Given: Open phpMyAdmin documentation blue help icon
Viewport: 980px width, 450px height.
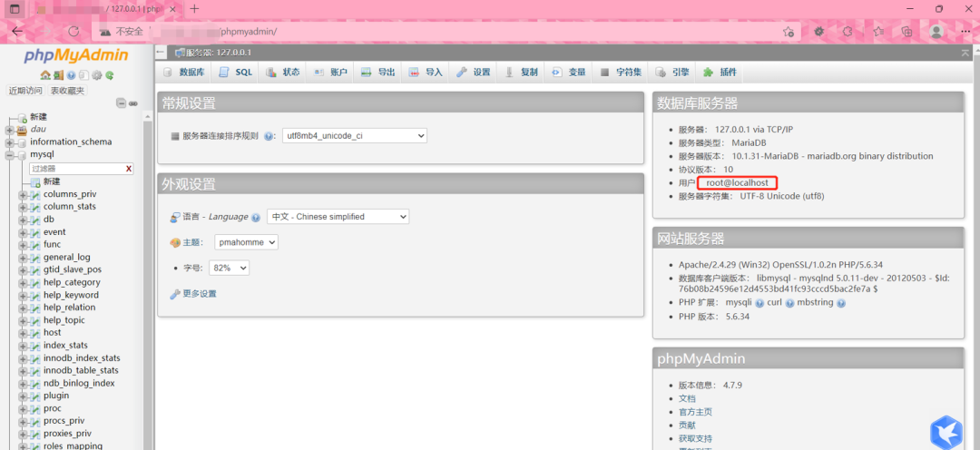Looking at the screenshot, I should [72, 75].
